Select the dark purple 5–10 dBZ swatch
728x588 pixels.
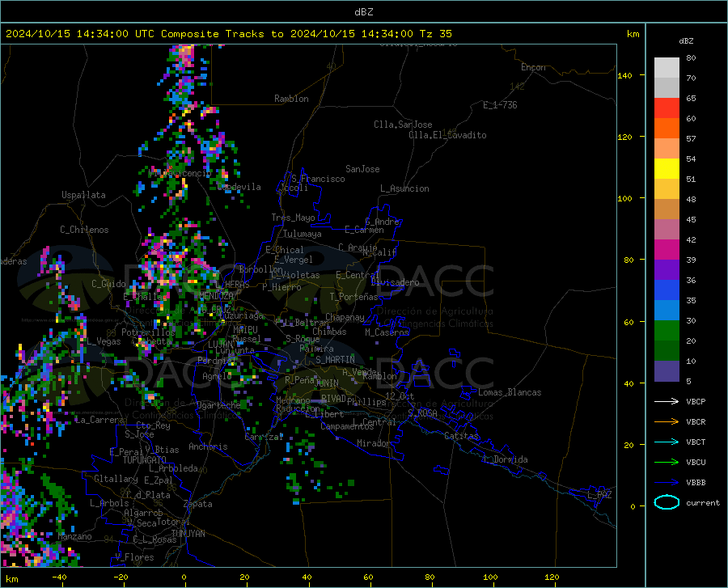pyautogui.click(x=667, y=370)
